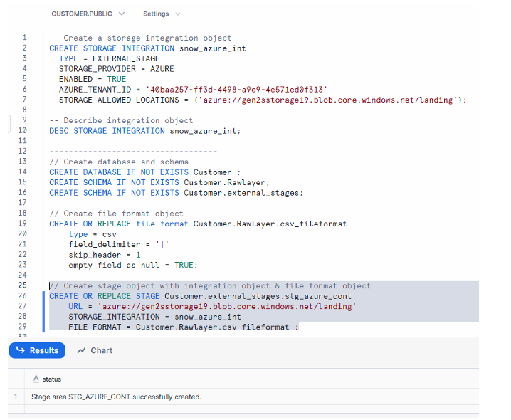Select result row number 1
The image size is (511, 420).
(15, 397)
